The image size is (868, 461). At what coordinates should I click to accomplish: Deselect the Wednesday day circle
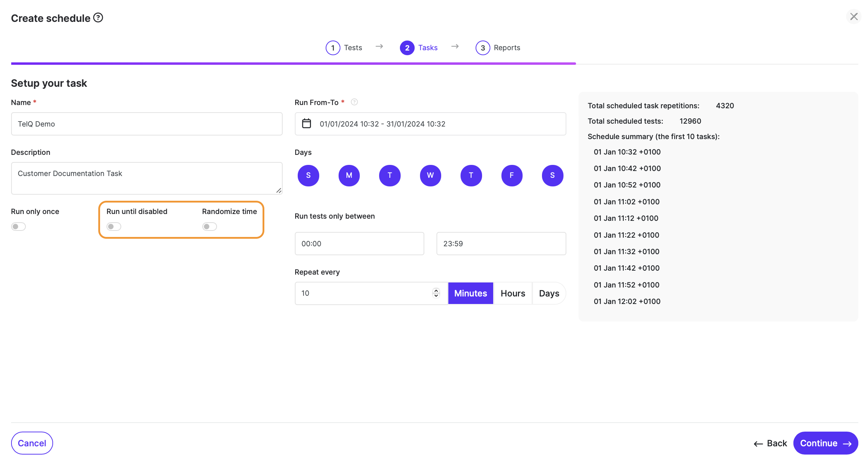point(430,176)
